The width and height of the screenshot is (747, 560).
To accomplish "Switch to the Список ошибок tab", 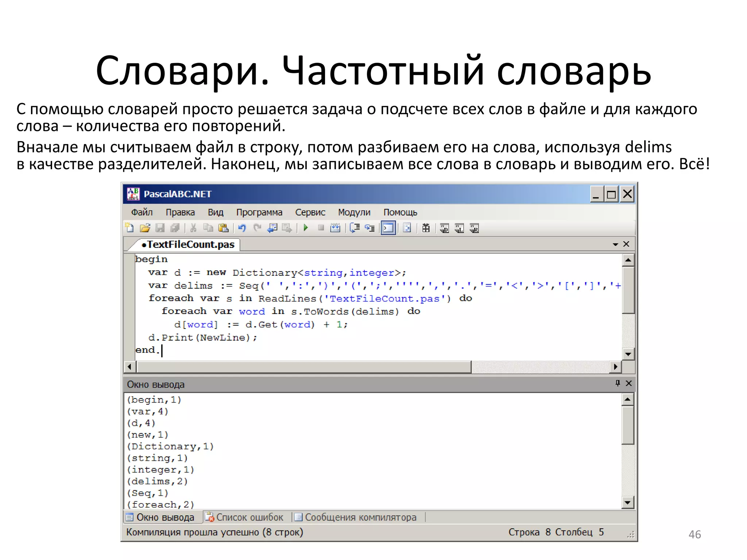I will pos(245,517).
